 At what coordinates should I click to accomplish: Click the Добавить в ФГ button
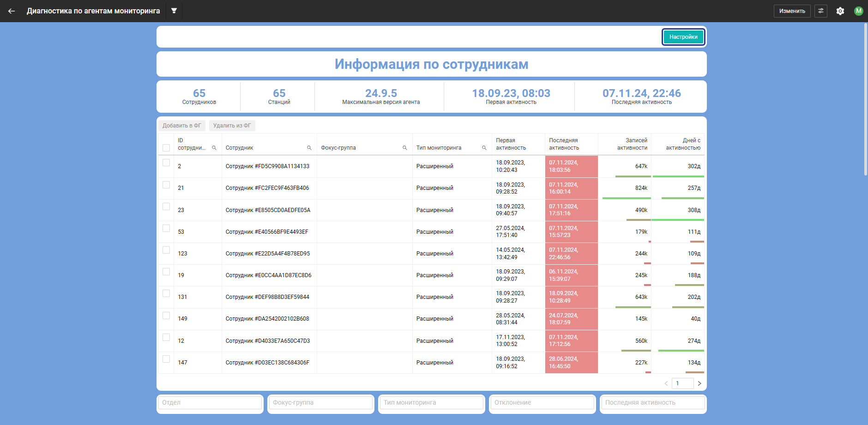tap(182, 126)
